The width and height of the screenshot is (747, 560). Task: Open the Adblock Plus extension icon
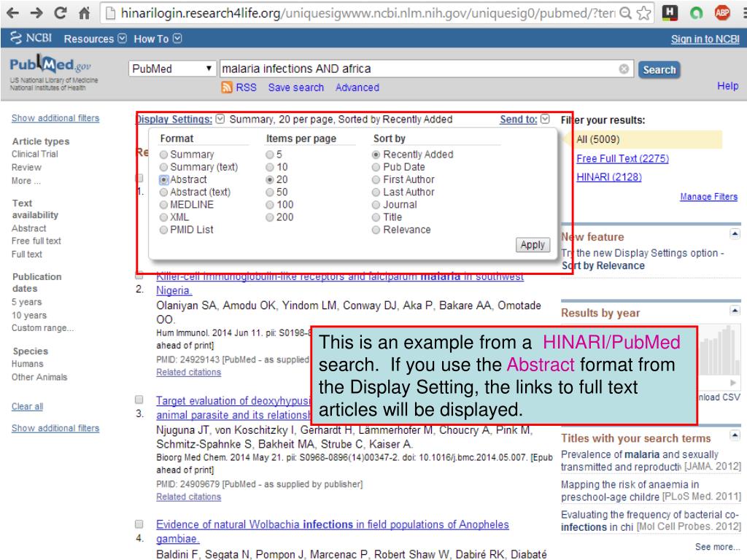[722, 13]
